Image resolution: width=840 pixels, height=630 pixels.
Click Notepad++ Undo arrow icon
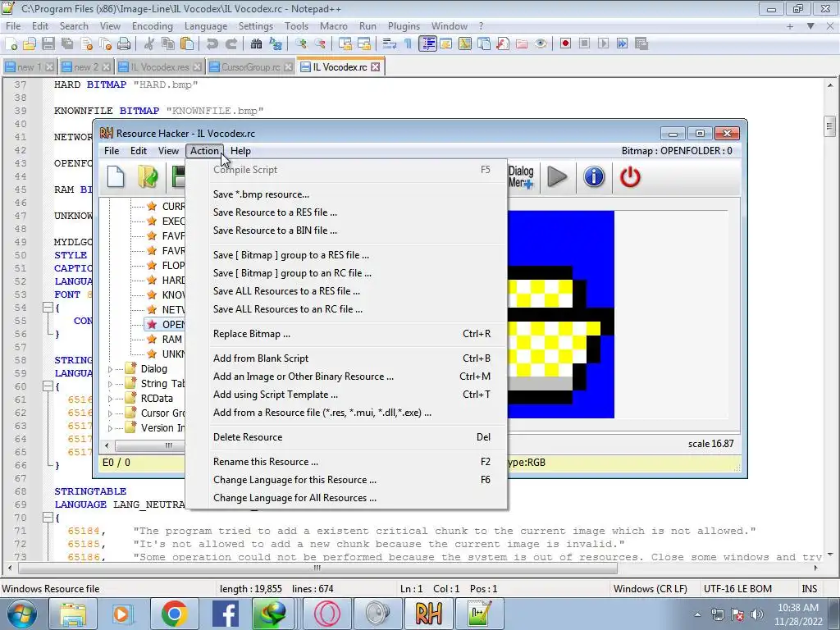212,44
